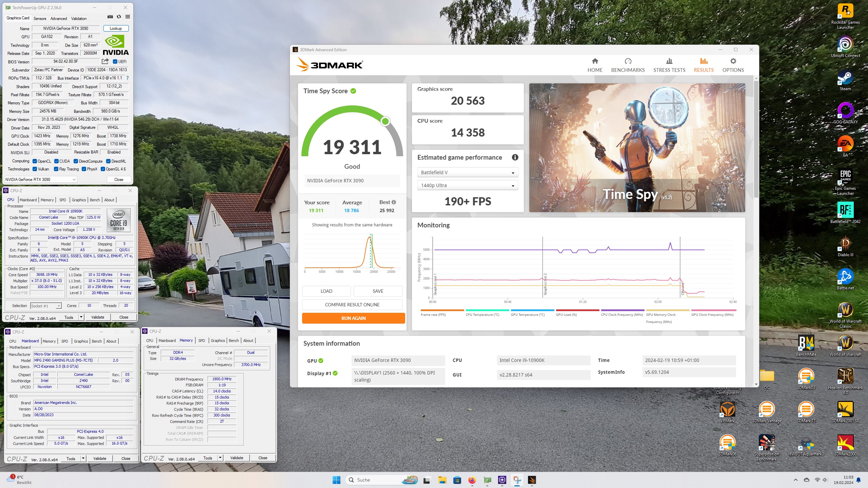Switch to GPU-Z Advanced tab
This screenshot has width=868, height=488.
pyautogui.click(x=59, y=18)
